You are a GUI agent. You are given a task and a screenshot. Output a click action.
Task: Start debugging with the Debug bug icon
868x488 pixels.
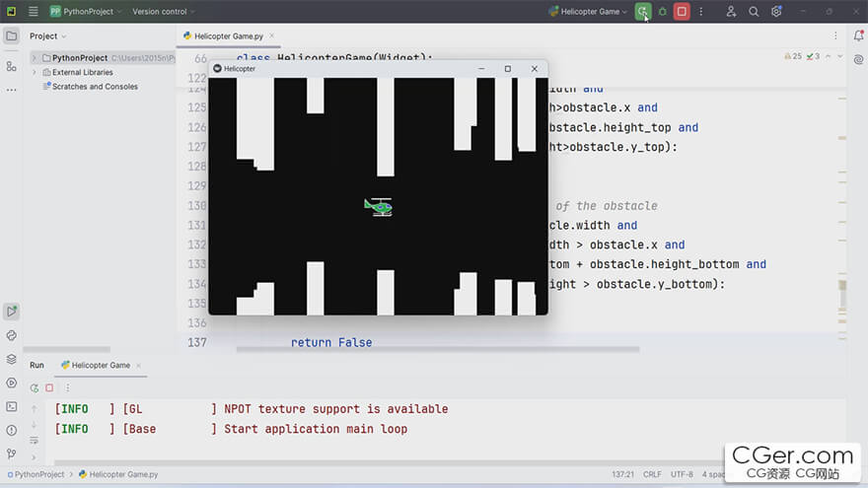click(662, 12)
